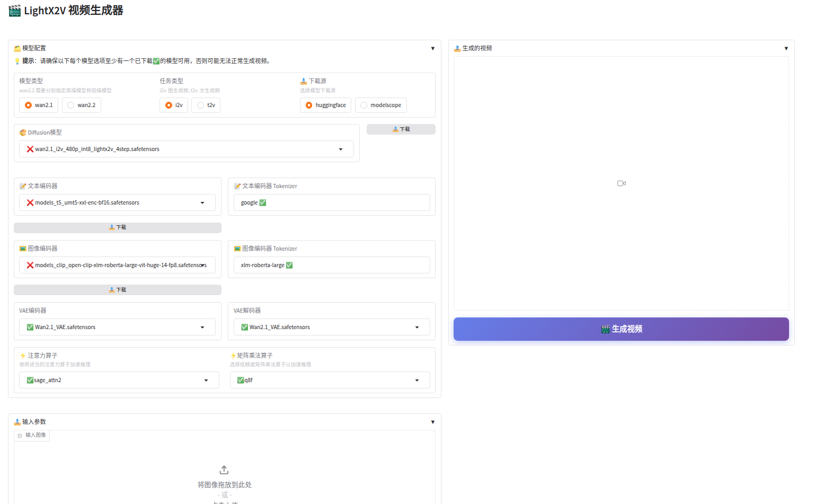Click the 输入图像 image label icon
815x504 pixels.
point(20,435)
